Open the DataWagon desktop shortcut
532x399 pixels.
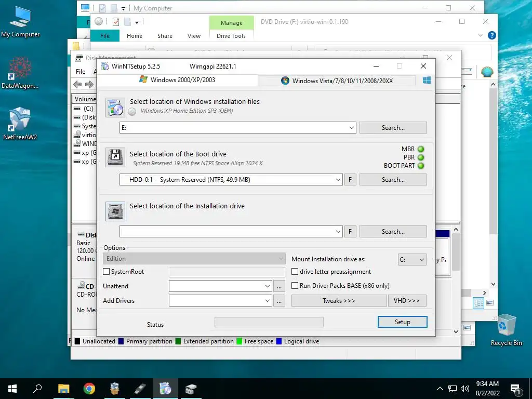click(x=20, y=73)
